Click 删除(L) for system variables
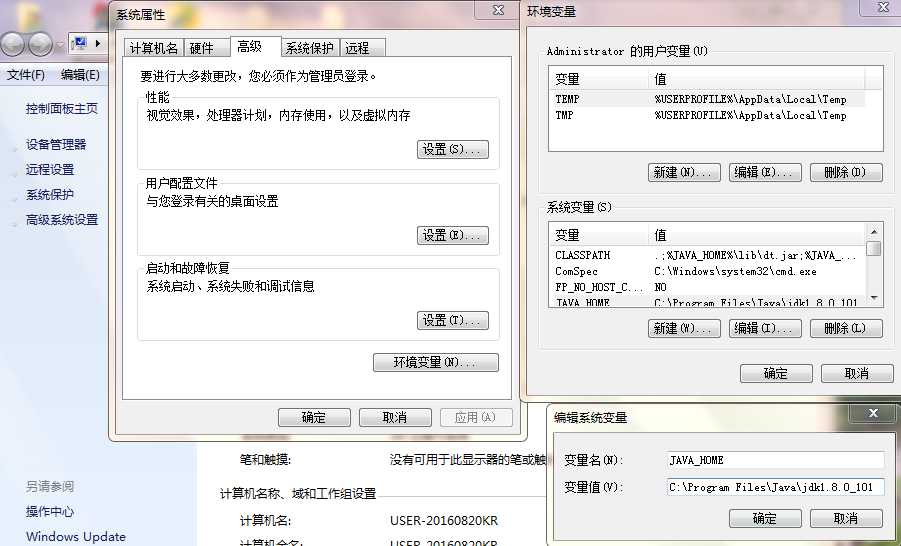The width and height of the screenshot is (901, 546). pos(846,328)
